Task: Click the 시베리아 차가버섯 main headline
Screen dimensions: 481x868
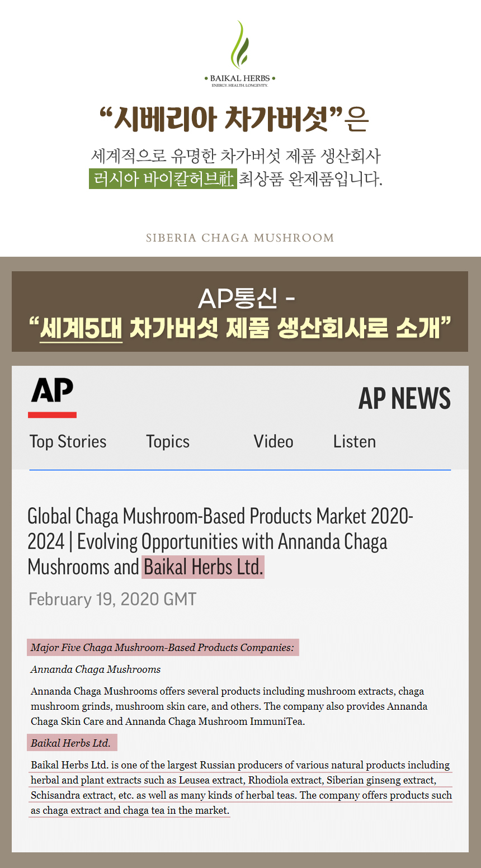Action: pyautogui.click(x=221, y=119)
